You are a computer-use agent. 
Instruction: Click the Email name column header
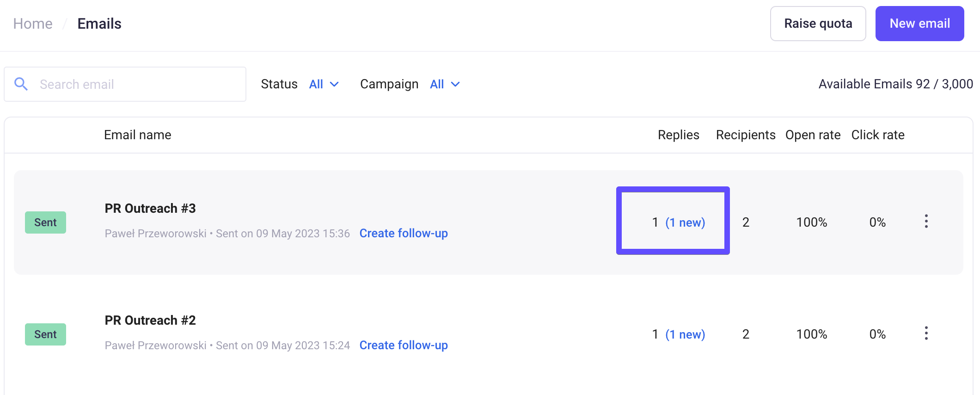(138, 135)
